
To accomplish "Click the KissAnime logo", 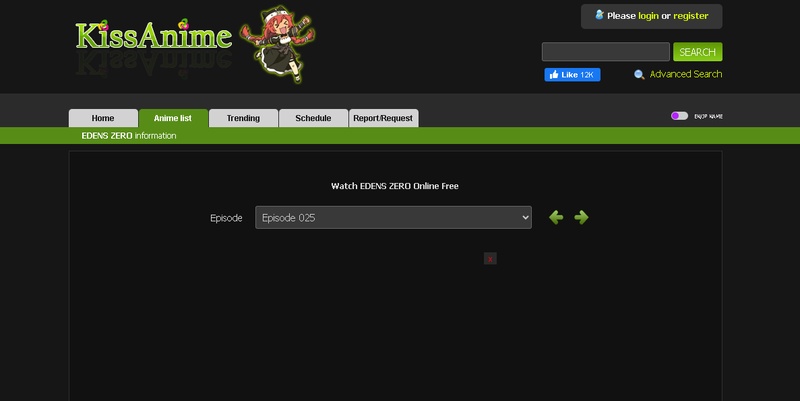I will (x=154, y=36).
